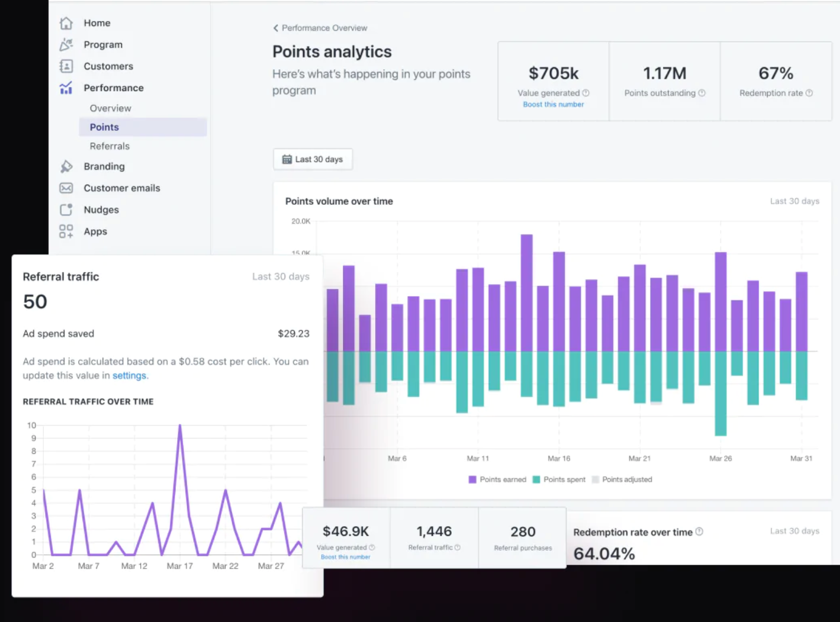
Task: Toggle Points adjusted legend series
Action: (622, 480)
